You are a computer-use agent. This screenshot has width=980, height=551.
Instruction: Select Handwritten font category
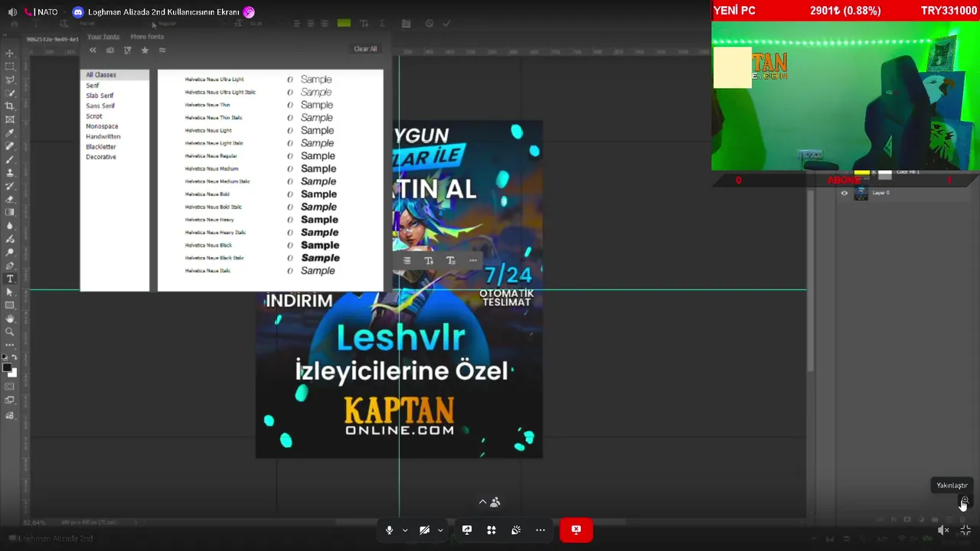(x=103, y=136)
